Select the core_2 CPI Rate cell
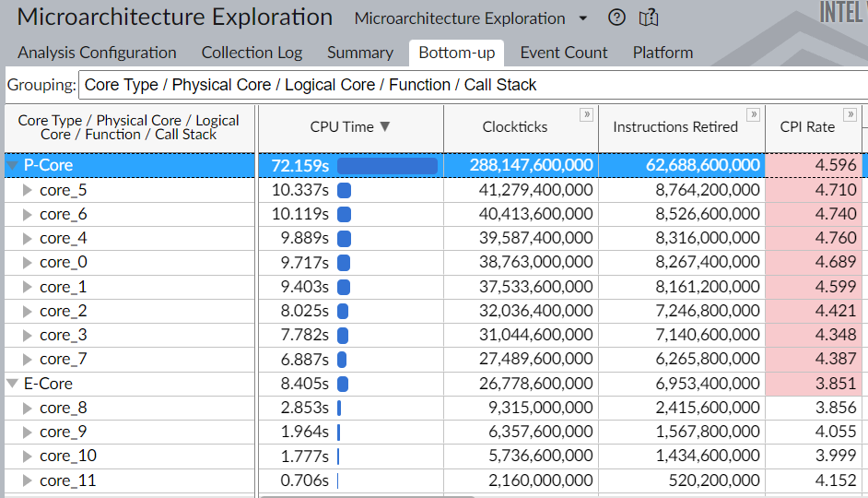This screenshot has height=498, width=868. [814, 311]
